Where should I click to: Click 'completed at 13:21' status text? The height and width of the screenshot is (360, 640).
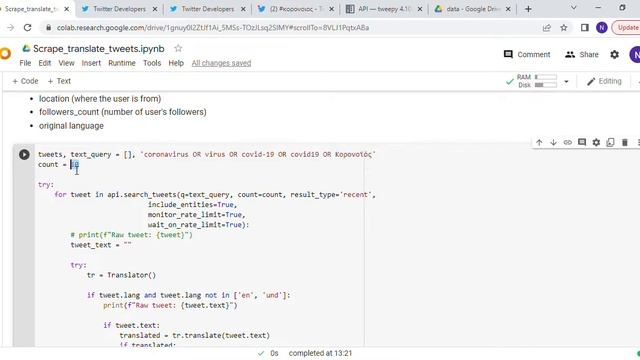click(x=320, y=353)
